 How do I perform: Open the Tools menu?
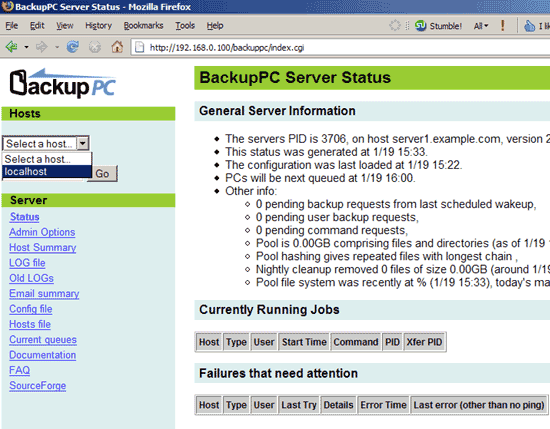tap(185, 26)
